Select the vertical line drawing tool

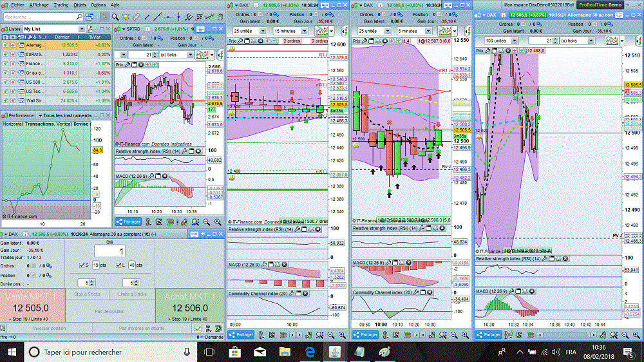tap(178, 17)
